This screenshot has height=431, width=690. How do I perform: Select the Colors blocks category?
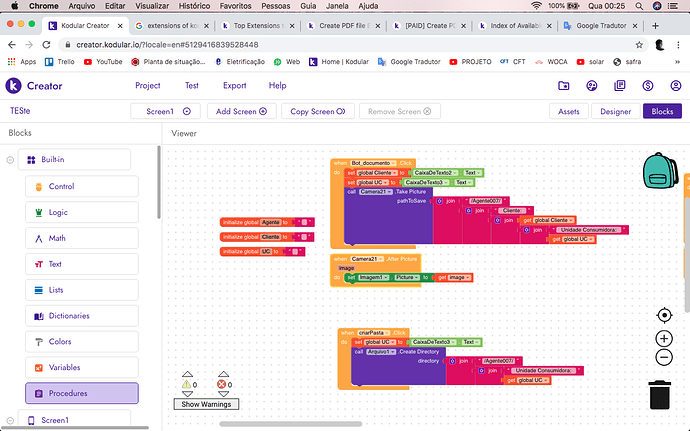(x=82, y=342)
